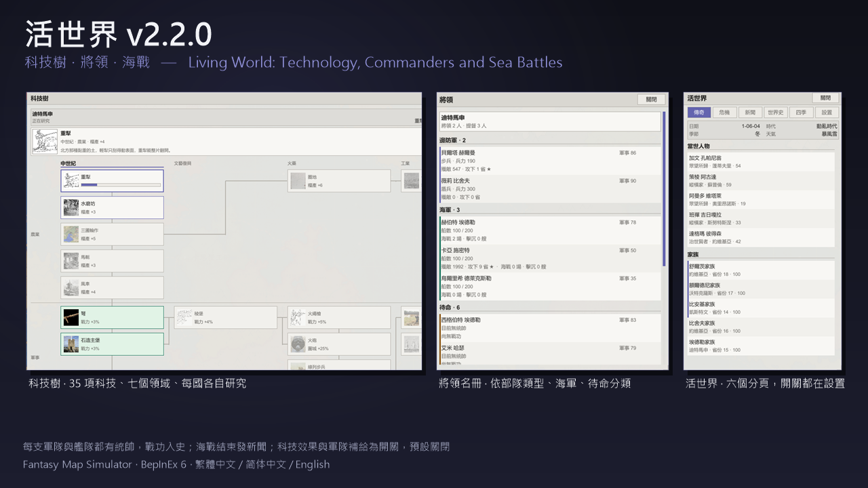
Task: Click the 火砲 cannon tech icon
Action: coord(298,344)
